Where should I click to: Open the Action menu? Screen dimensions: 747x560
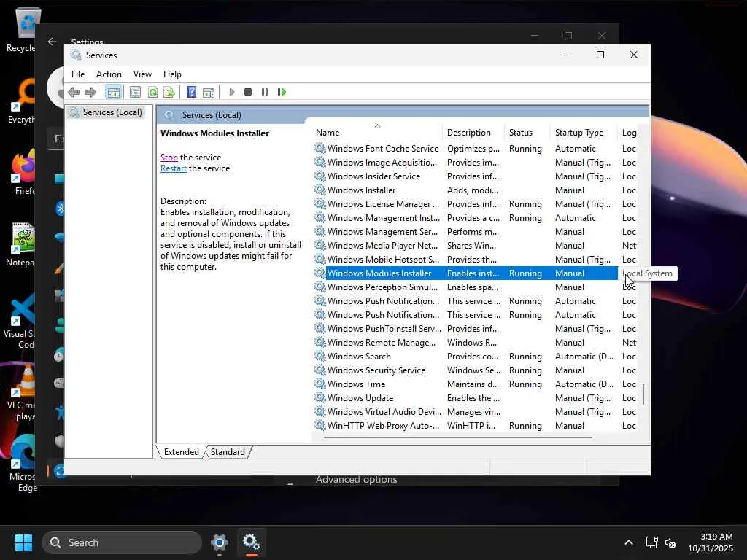pos(109,74)
